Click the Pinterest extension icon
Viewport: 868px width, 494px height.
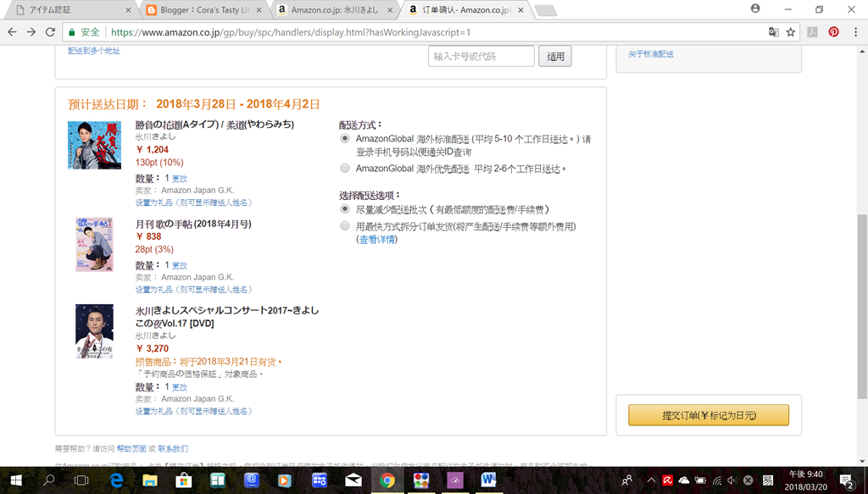pos(833,32)
